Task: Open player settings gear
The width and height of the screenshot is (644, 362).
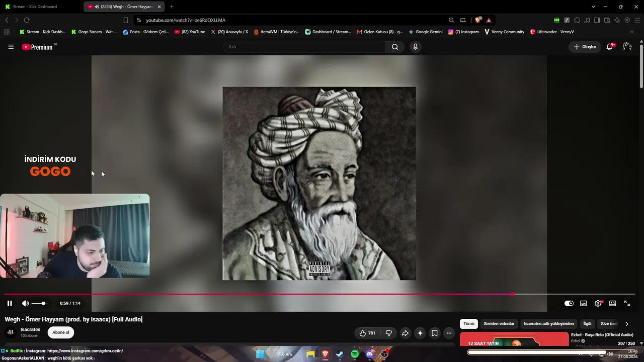Action: point(598,303)
